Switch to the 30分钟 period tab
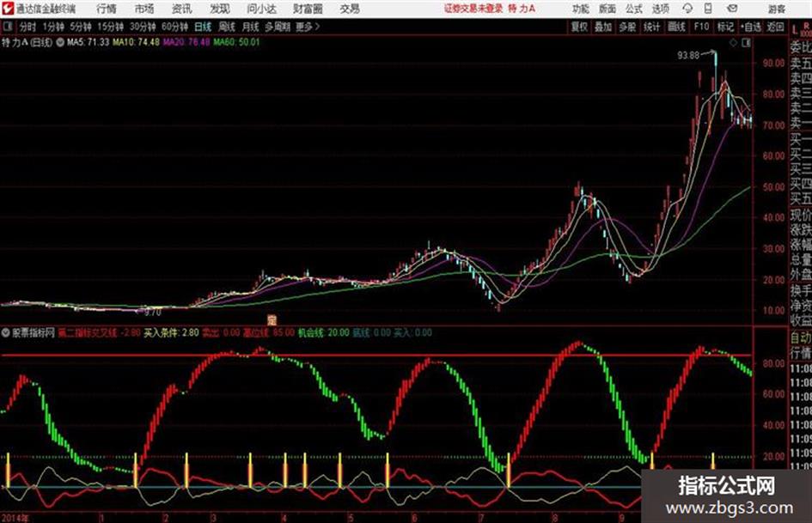The image size is (812, 523). [143, 27]
